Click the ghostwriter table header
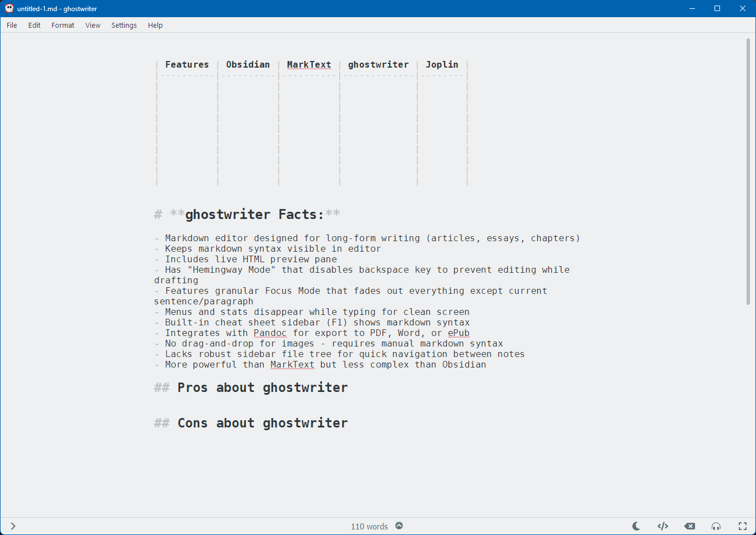This screenshot has height=535, width=756. 378,64
